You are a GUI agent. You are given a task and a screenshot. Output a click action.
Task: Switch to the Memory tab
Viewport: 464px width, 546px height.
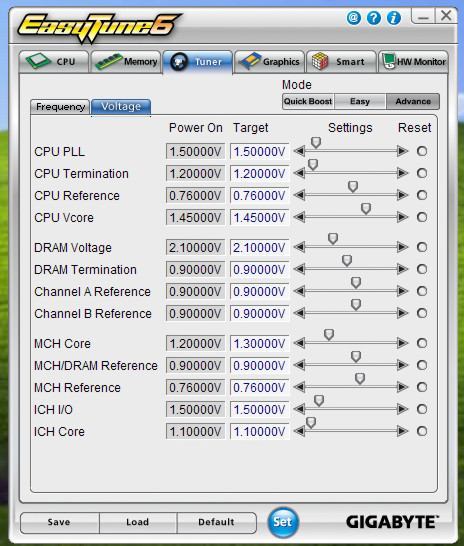click(x=126, y=62)
